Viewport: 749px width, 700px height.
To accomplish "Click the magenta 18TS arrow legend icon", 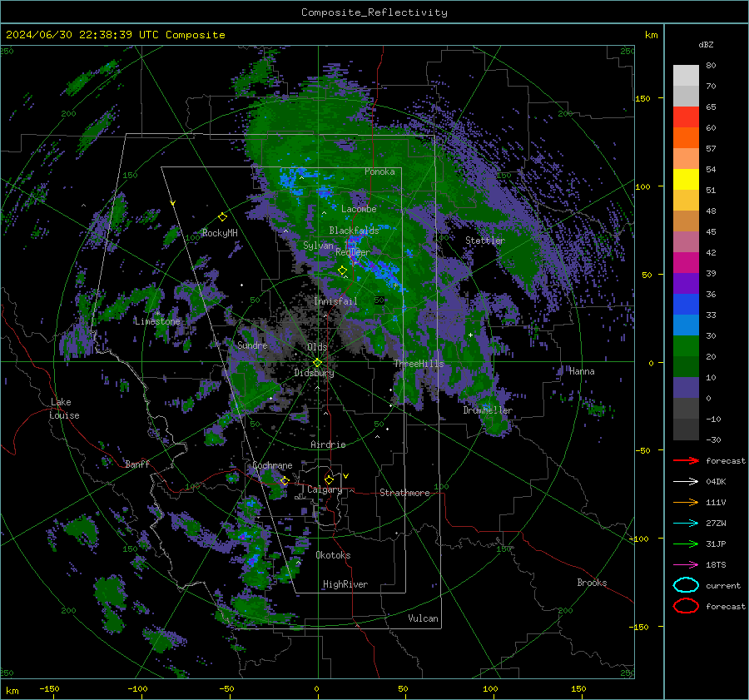I will (686, 565).
